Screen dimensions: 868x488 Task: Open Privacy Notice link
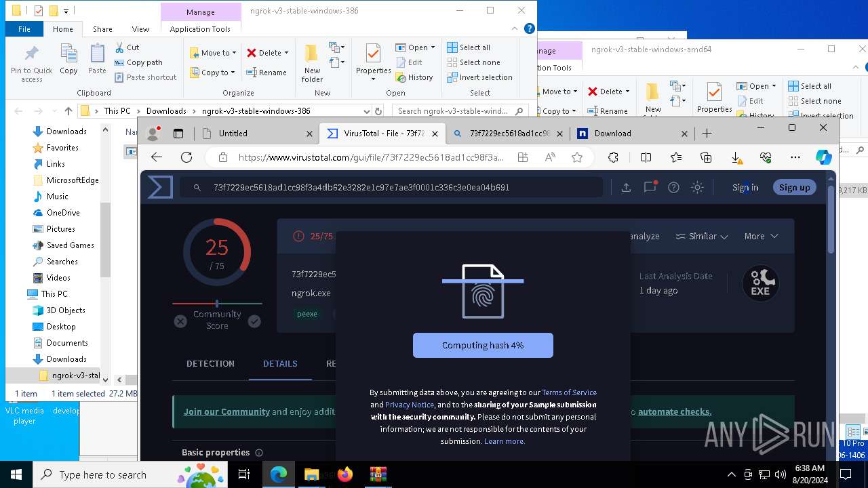(410, 405)
